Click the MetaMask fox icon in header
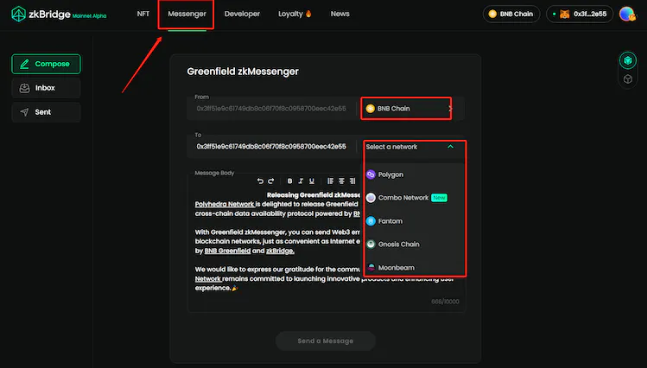The height and width of the screenshot is (368, 647). pyautogui.click(x=564, y=14)
